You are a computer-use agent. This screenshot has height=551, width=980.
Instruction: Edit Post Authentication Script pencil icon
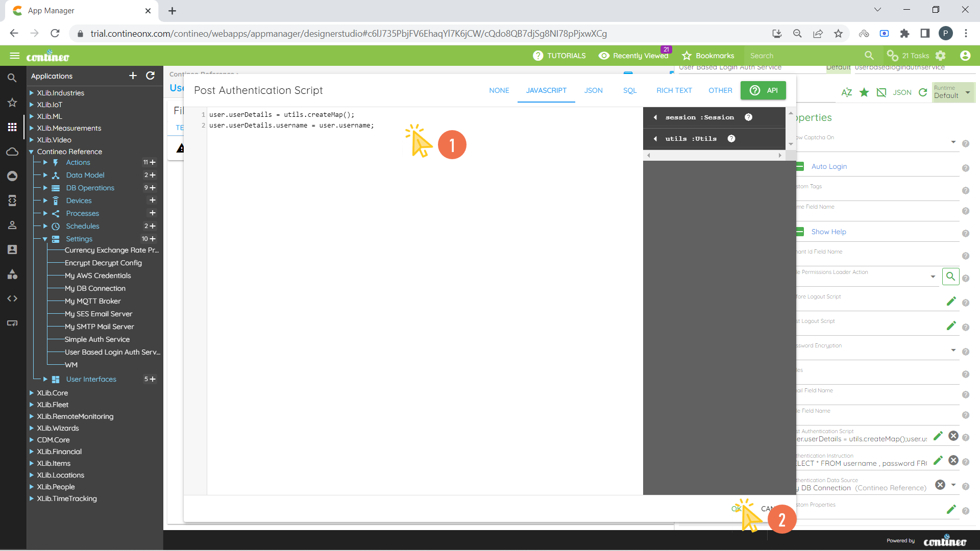[x=938, y=436]
